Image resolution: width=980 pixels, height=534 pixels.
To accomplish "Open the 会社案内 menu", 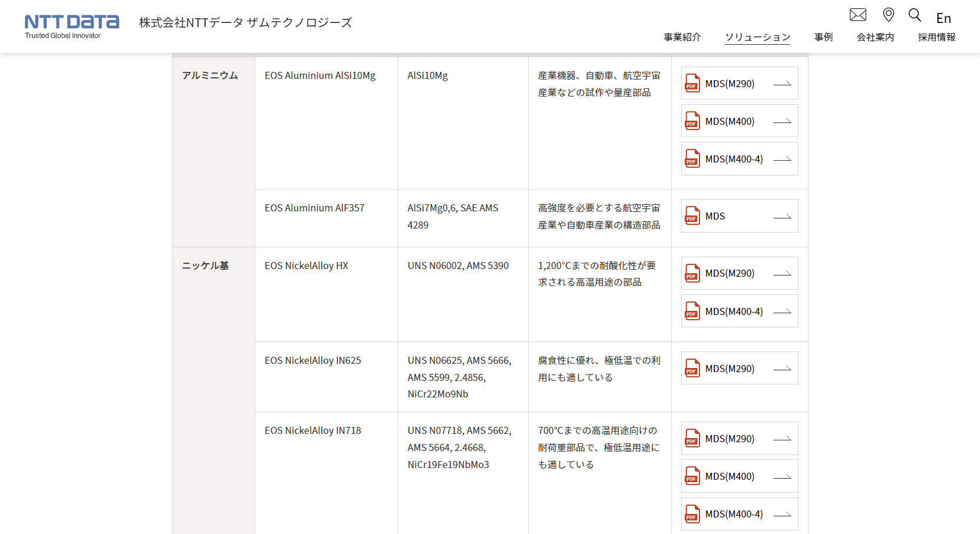I will point(876,37).
